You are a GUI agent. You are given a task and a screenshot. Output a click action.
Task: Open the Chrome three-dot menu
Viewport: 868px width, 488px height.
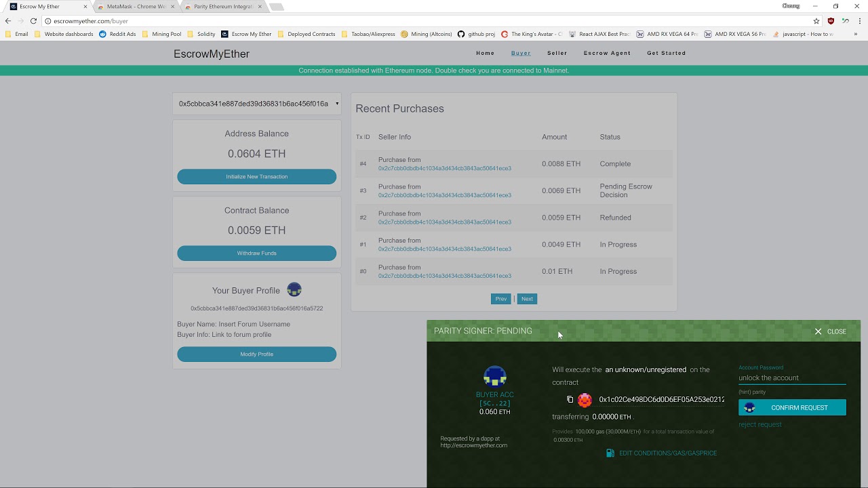coord(860,21)
